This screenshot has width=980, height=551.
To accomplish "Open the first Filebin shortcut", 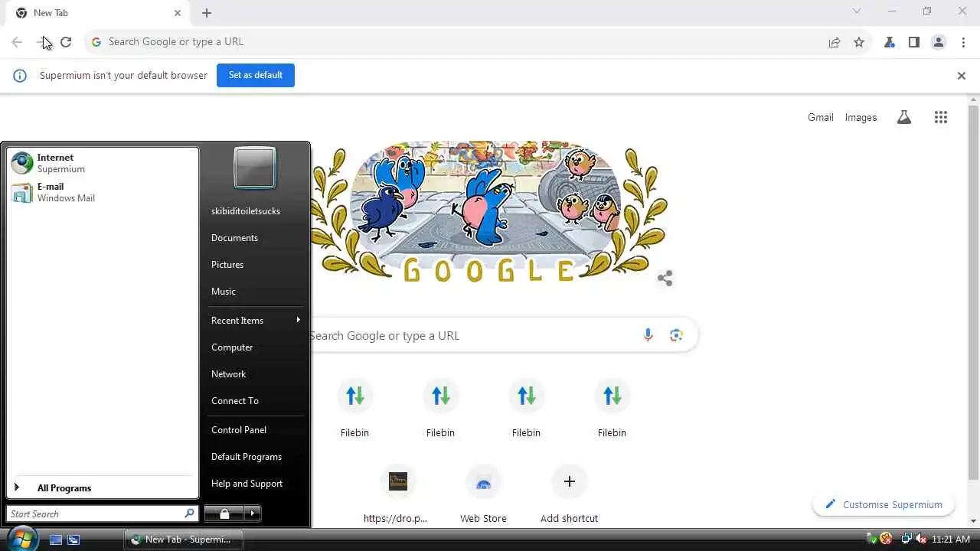I will pos(354,409).
